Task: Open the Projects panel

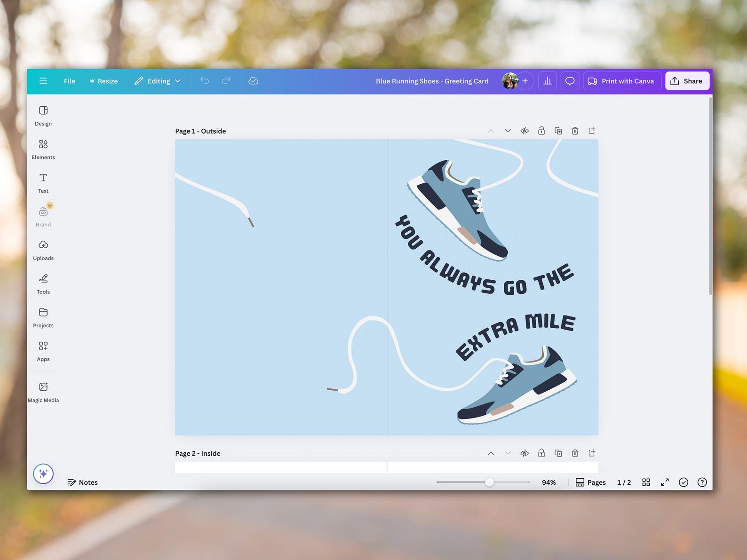Action: 43,317
